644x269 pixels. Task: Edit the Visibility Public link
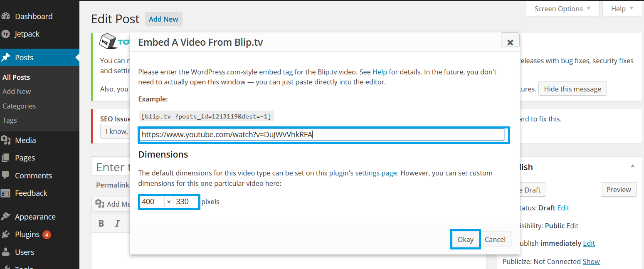tap(572, 226)
